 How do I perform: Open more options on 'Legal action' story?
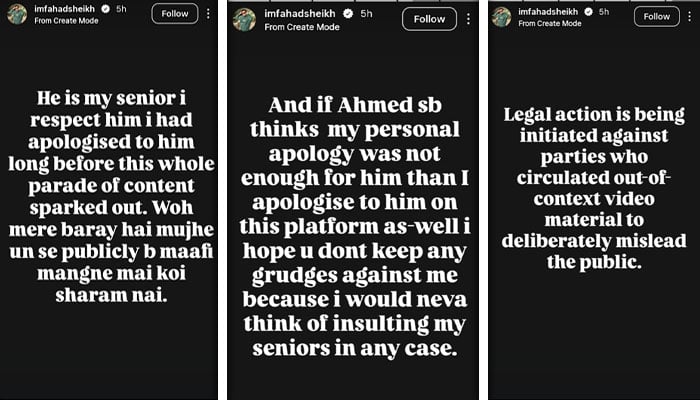point(690,17)
